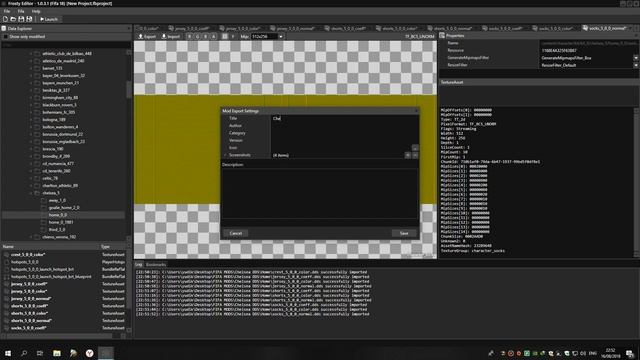Browse for an Icon with the ellipsis button

[x=415, y=148]
